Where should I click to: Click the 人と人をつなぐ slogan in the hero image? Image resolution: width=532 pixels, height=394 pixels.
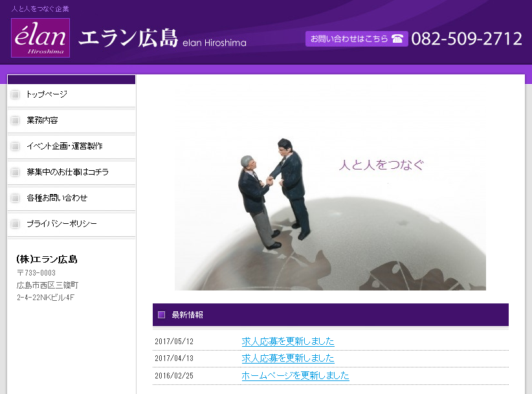pos(381,165)
